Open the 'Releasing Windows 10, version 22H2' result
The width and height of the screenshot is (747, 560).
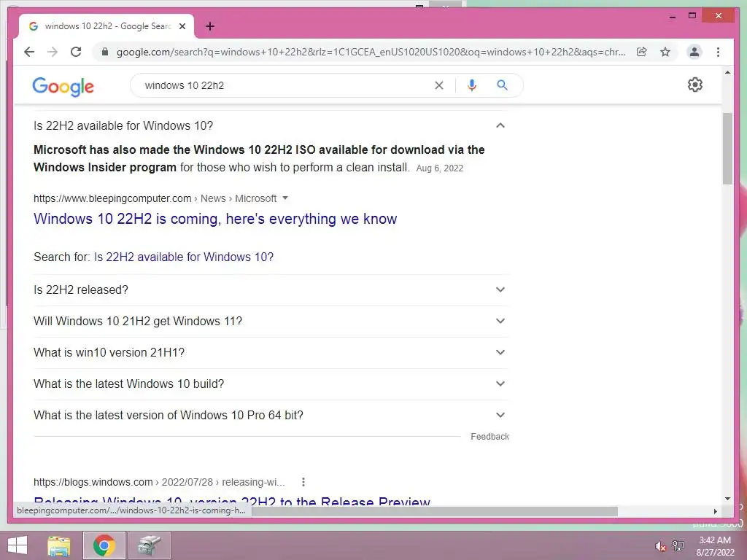pos(232,501)
